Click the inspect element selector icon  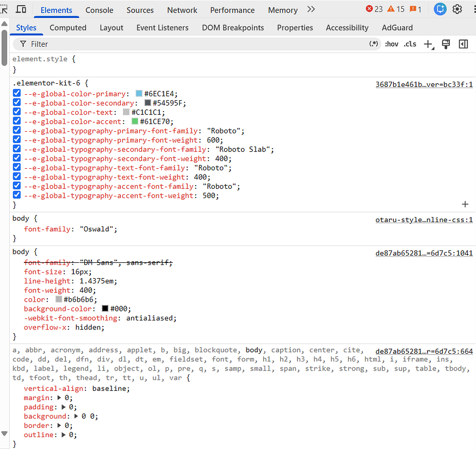[4, 10]
